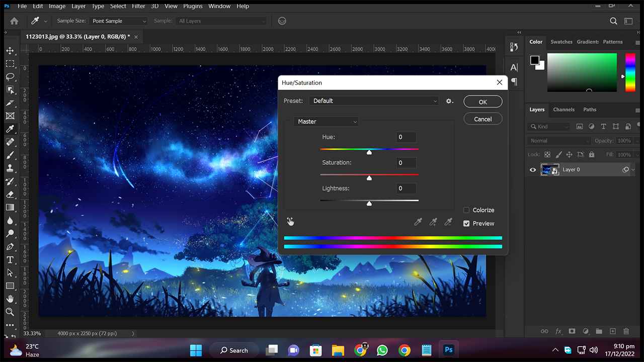Click the on-image adjustment hand tool
The height and width of the screenshot is (362, 644).
point(290,222)
